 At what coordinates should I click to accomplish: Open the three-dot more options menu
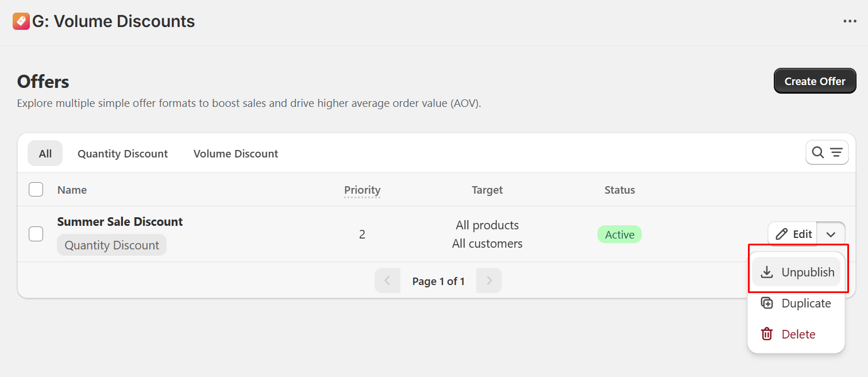[x=850, y=21]
